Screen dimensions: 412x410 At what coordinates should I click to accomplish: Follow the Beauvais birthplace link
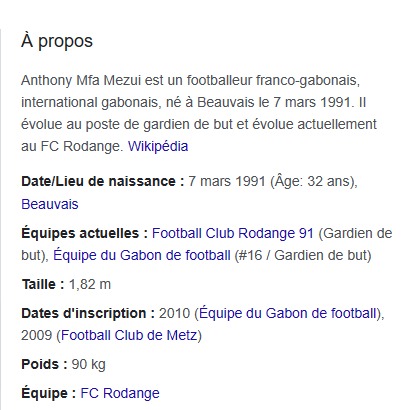(x=50, y=204)
